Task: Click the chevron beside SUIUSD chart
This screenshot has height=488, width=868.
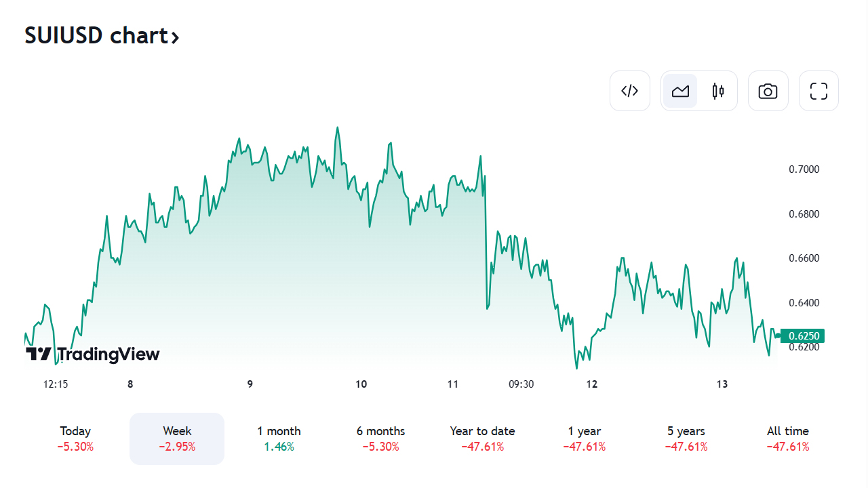Action: (175, 37)
